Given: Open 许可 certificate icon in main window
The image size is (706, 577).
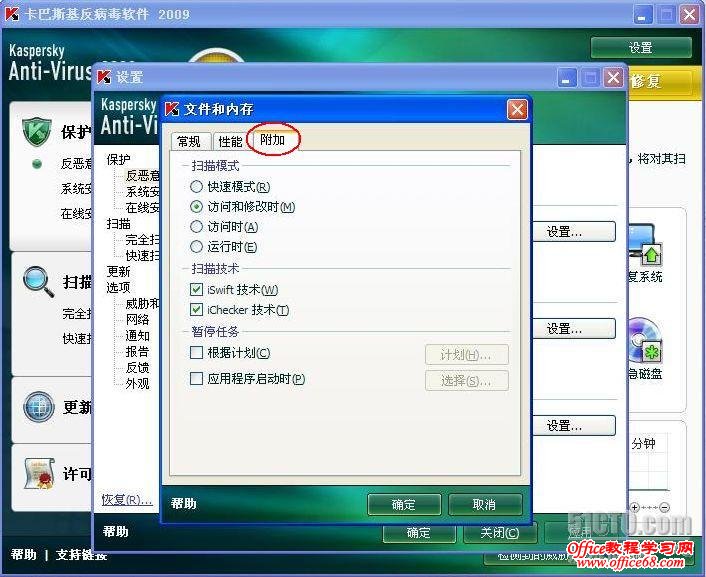Looking at the screenshot, I should [x=39, y=473].
